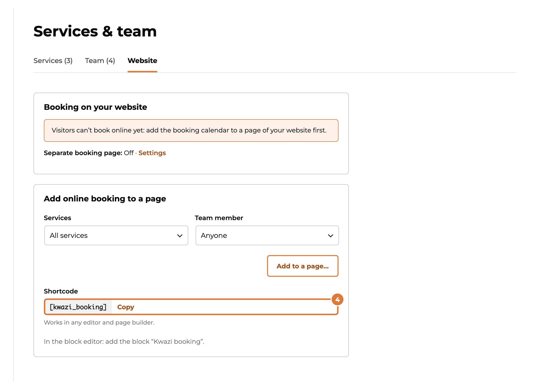Click the Team member field label
The image size is (544, 392).
[219, 218]
